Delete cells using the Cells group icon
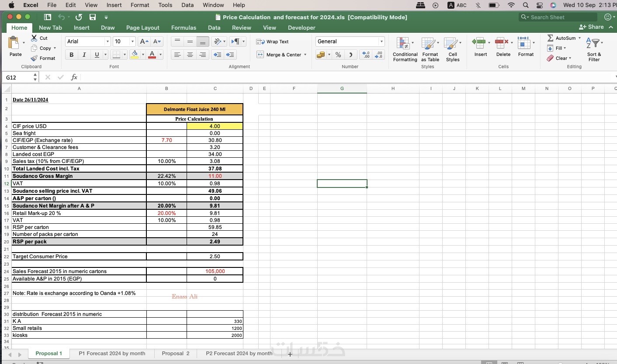This screenshot has height=364, width=617. (502, 43)
